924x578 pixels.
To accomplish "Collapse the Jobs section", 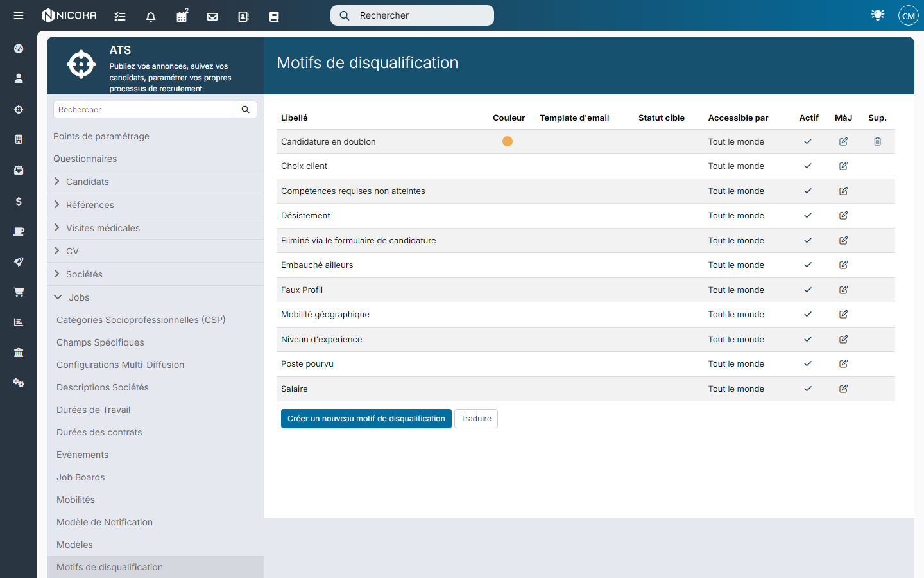I will [x=155, y=297].
